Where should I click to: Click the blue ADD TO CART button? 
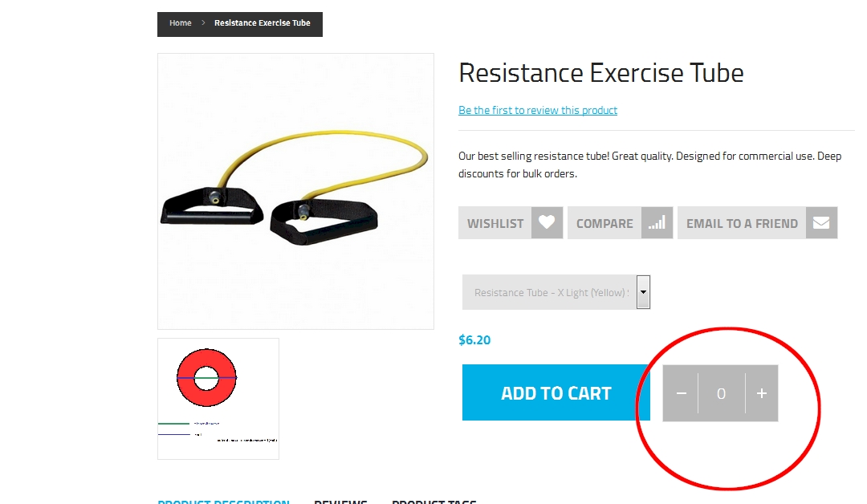click(x=556, y=392)
